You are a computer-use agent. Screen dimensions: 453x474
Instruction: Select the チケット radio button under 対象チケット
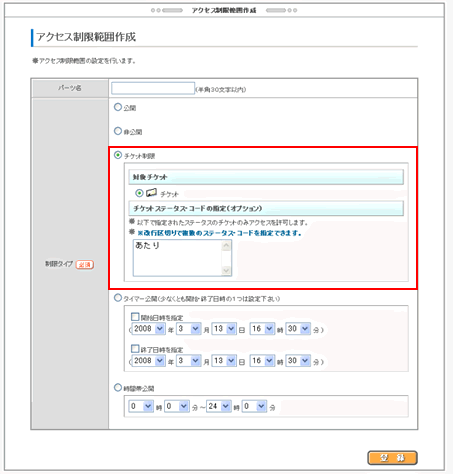tap(139, 193)
